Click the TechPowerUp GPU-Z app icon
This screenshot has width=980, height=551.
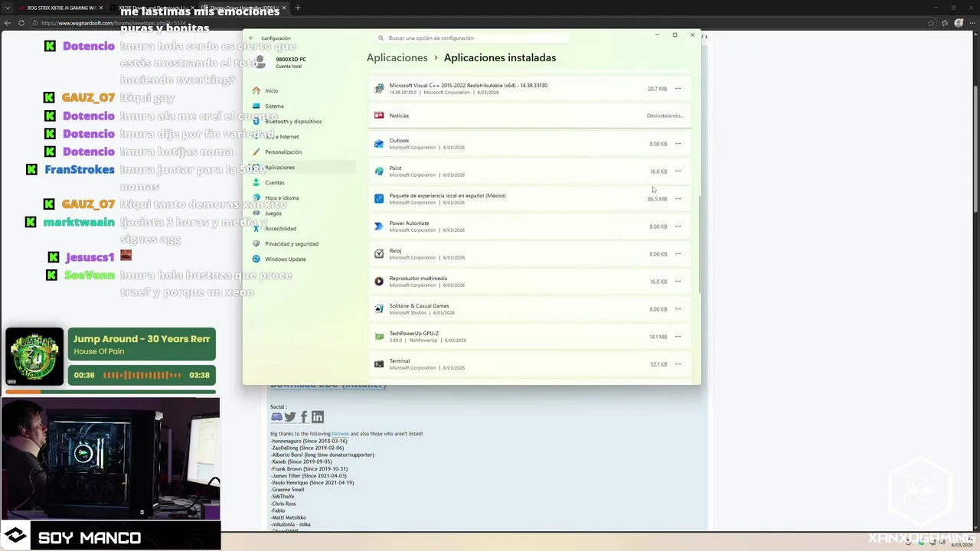click(379, 337)
